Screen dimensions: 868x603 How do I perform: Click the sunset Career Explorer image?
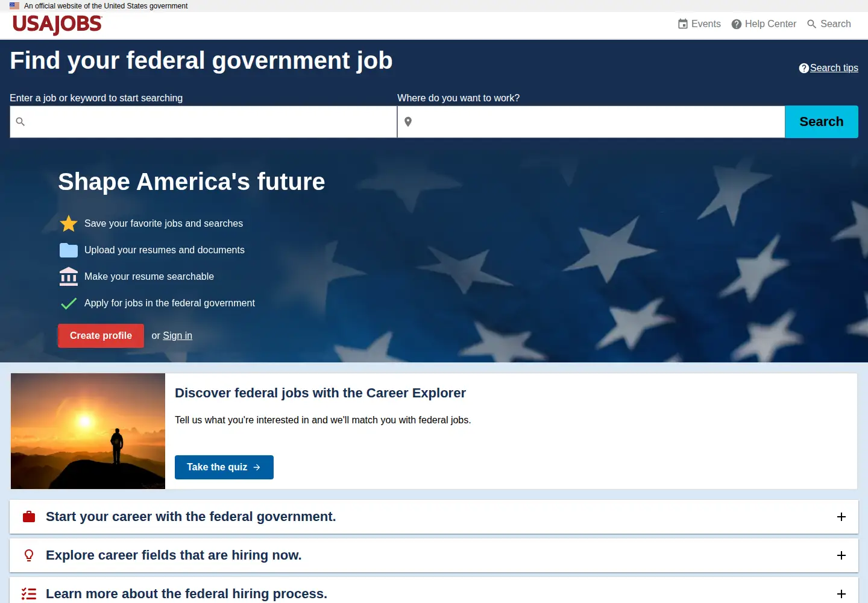coord(88,431)
